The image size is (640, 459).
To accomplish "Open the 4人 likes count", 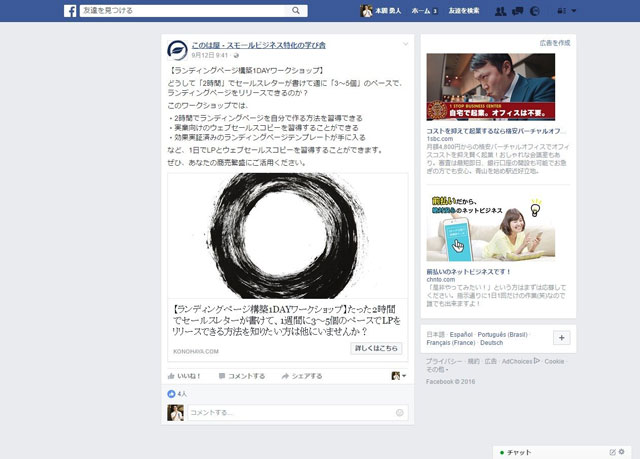I will click(x=182, y=394).
